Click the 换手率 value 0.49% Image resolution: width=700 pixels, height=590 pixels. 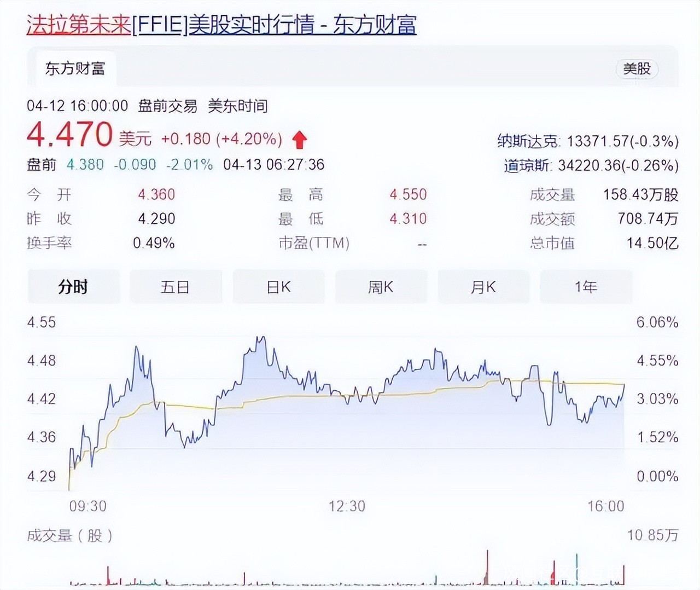tap(154, 243)
